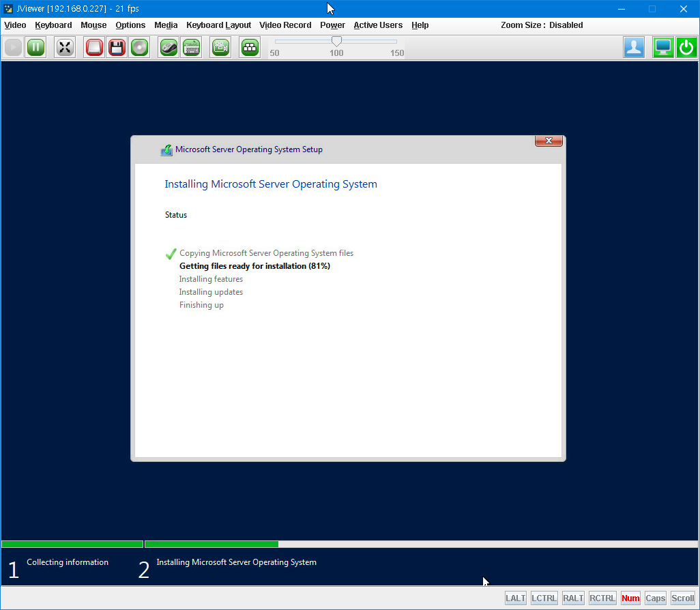Open the Media menu
700x610 pixels.
166,25
